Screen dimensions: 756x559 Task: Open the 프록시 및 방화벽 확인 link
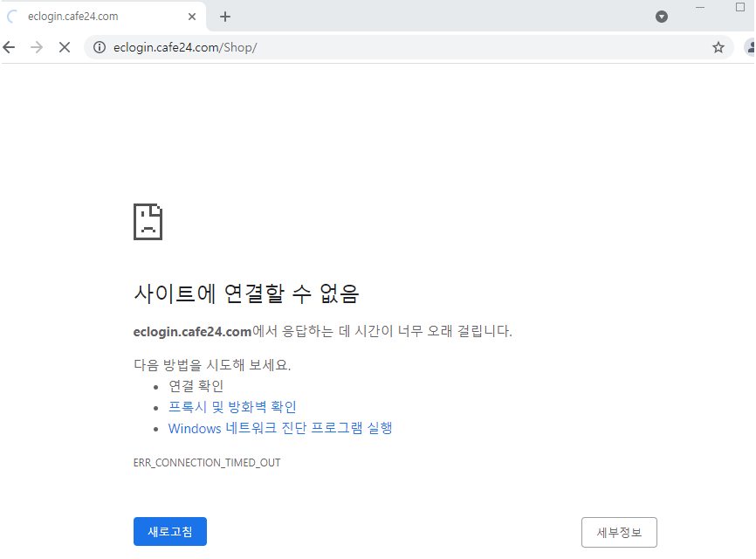point(232,407)
